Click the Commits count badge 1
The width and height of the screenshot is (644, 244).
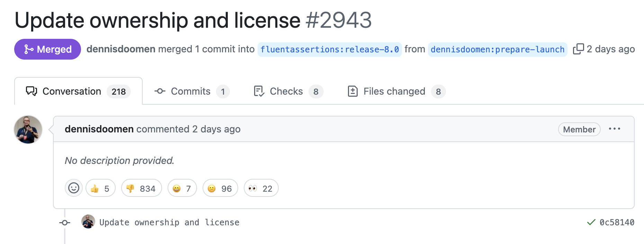[223, 91]
